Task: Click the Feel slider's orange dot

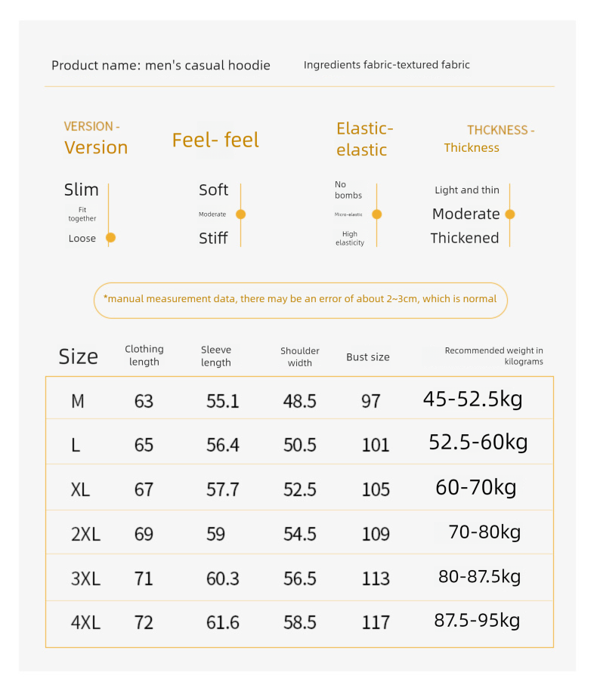Action: coord(240,214)
